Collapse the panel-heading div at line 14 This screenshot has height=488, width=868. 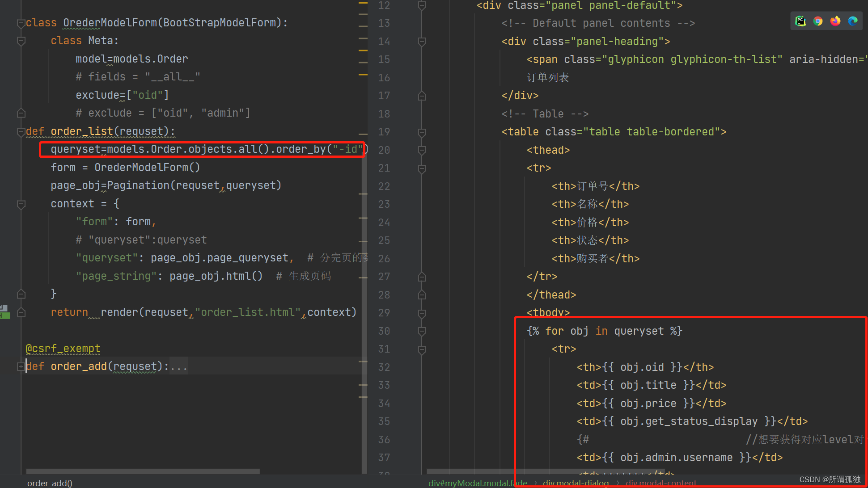pyautogui.click(x=422, y=42)
